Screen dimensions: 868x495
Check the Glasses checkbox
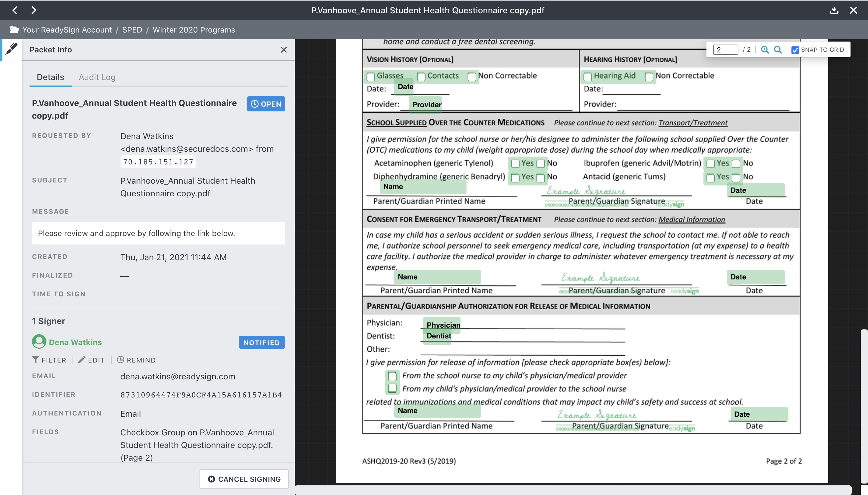tap(371, 77)
